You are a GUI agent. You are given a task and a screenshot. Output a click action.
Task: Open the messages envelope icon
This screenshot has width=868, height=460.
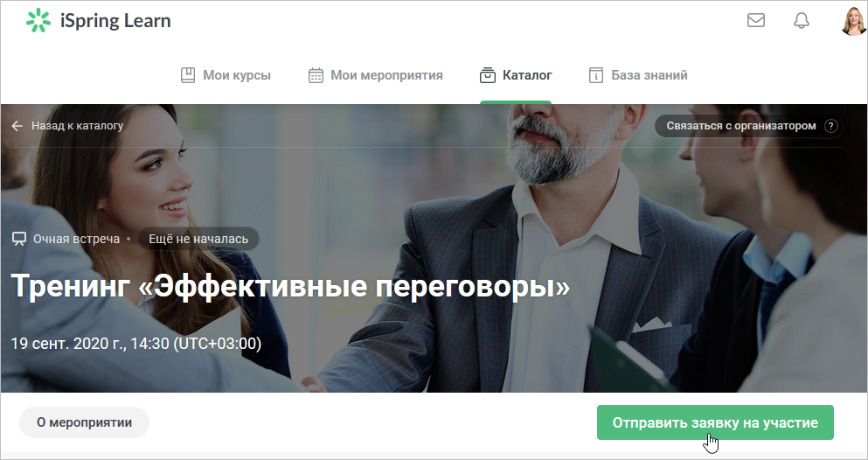pyautogui.click(x=755, y=20)
